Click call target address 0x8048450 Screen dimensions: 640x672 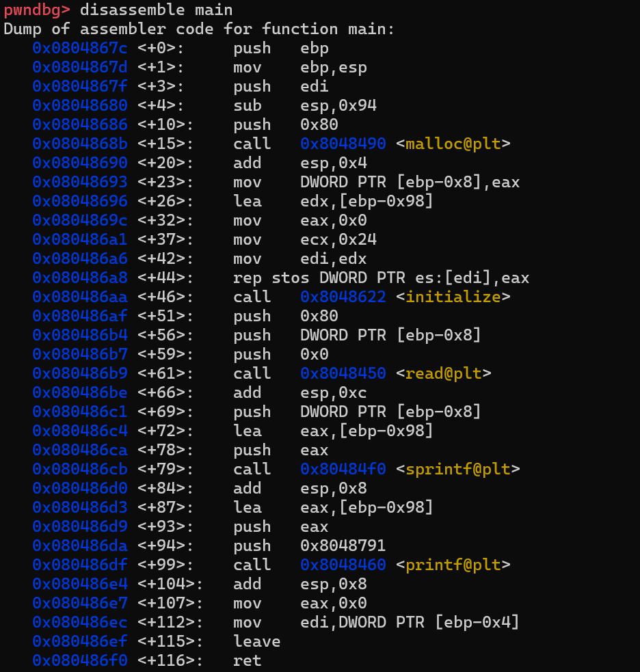(x=343, y=373)
